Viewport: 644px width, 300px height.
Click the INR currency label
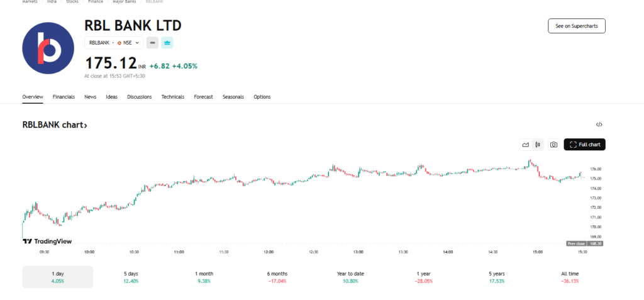(142, 67)
